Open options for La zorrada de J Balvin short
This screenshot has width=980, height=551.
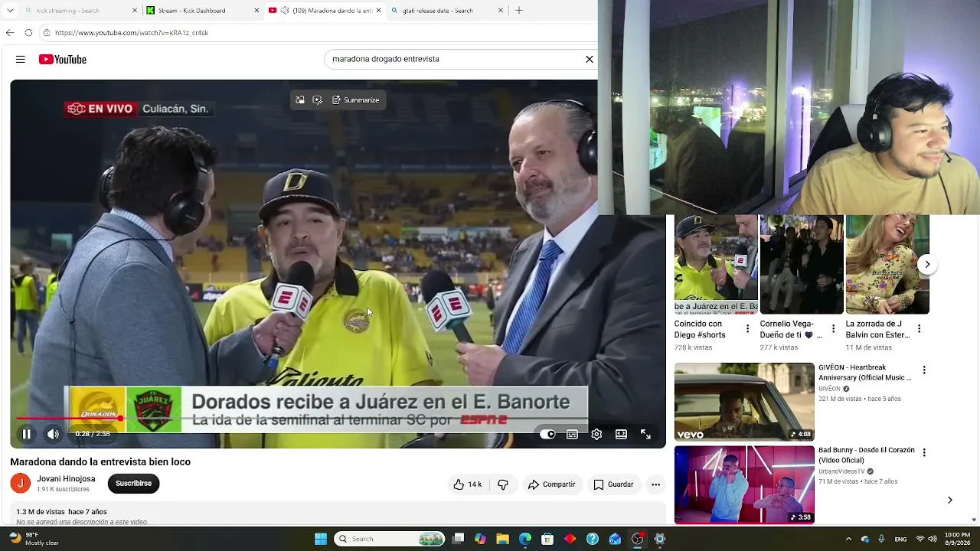[920, 329]
